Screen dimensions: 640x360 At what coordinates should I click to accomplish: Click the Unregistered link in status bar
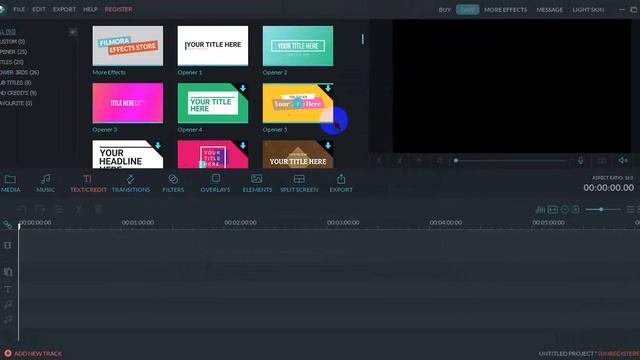pyautogui.click(x=619, y=353)
